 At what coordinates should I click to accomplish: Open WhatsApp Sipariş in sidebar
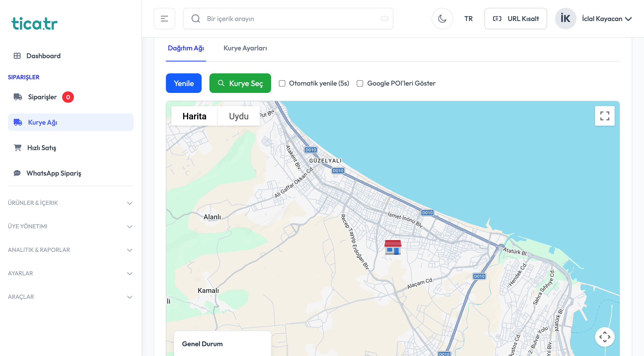54,173
